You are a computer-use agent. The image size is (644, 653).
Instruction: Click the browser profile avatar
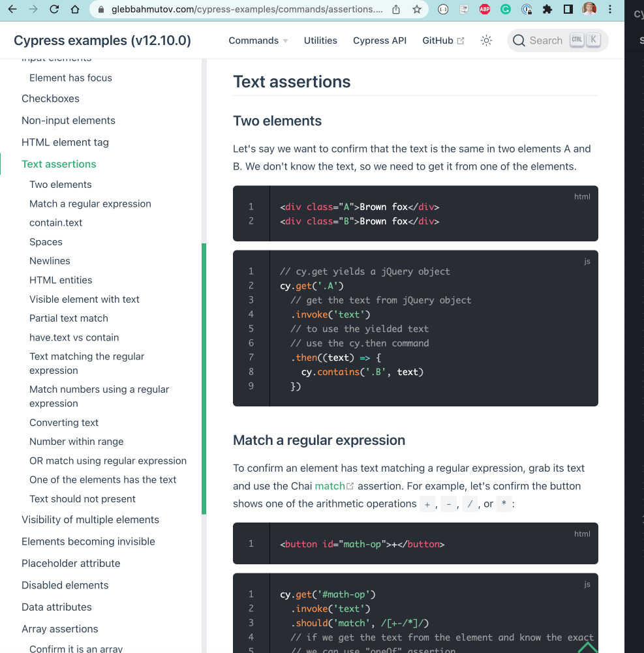[590, 9]
